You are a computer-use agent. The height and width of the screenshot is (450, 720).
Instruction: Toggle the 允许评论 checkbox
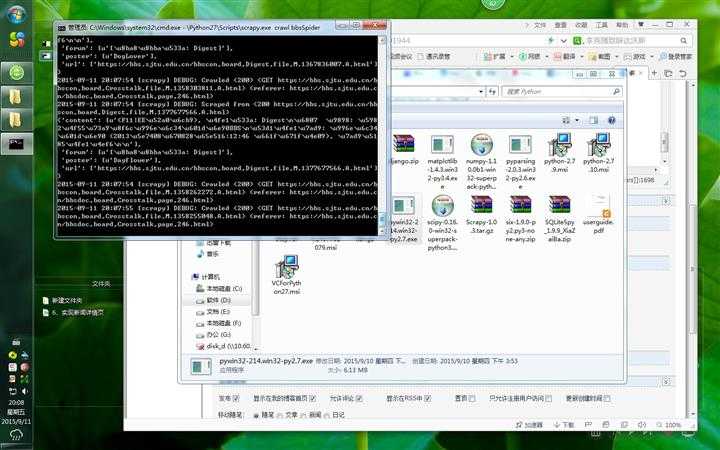coord(359,398)
